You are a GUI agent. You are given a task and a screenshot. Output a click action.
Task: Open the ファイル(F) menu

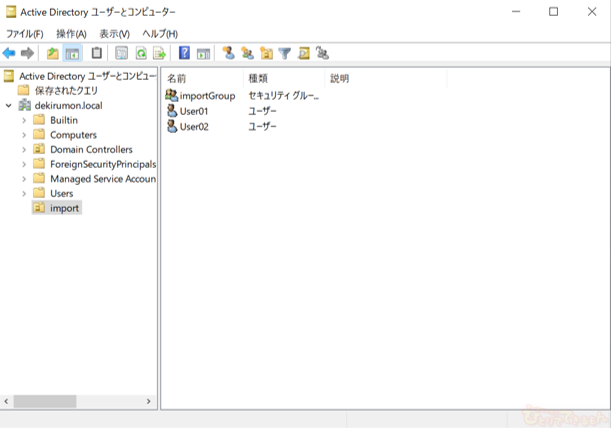(x=25, y=34)
